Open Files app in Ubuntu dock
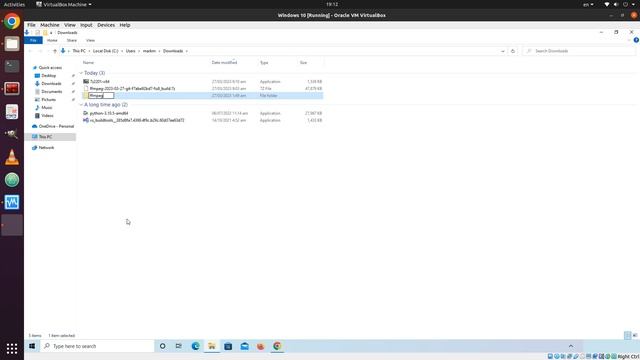Image resolution: width=640 pixels, height=360 pixels. coord(12,44)
